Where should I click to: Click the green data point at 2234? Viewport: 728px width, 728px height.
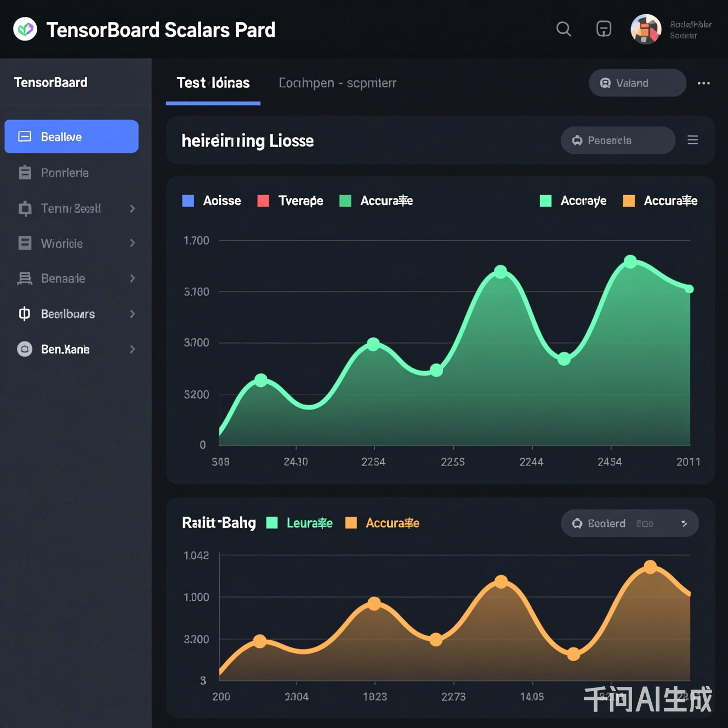click(373, 344)
